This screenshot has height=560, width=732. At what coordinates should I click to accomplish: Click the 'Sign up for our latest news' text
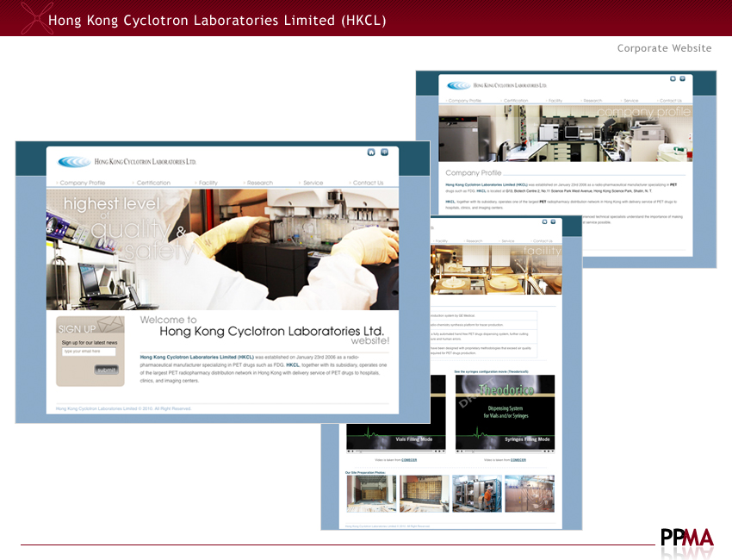pos(90,342)
